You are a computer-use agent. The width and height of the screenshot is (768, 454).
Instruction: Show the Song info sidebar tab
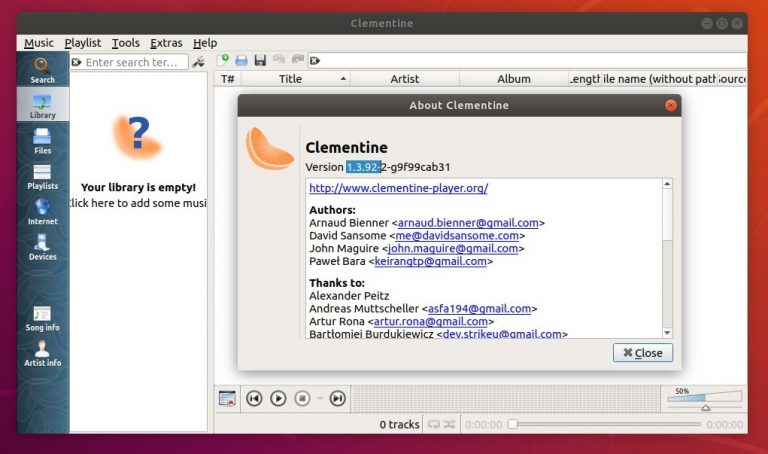coord(42,318)
